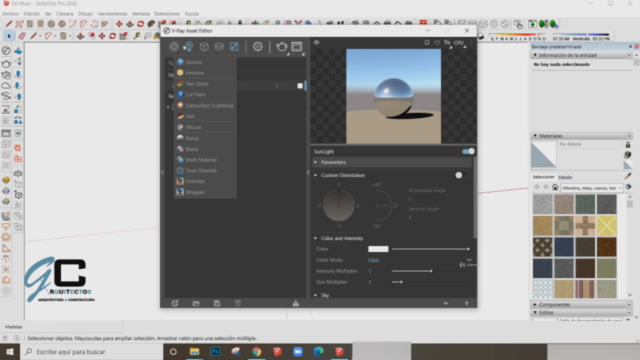Switch to the Seleccionar tab in Materiales

[543, 177]
